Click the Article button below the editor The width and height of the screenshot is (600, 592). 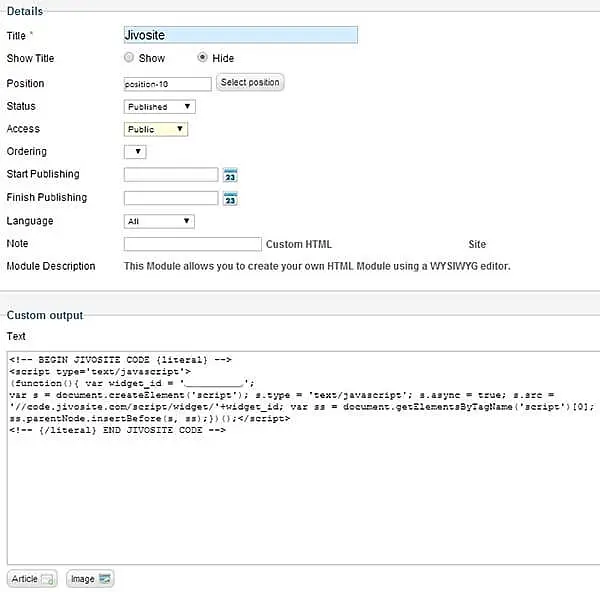[33, 579]
